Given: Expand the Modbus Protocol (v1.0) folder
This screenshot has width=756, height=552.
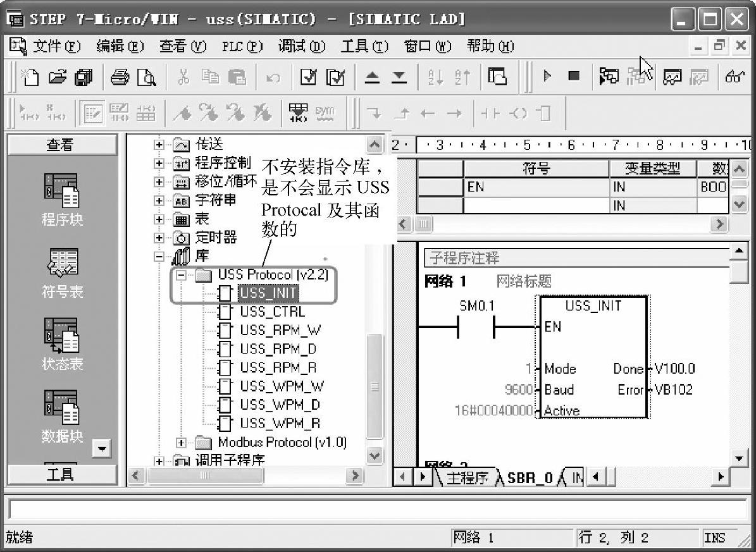Looking at the screenshot, I should click(182, 442).
